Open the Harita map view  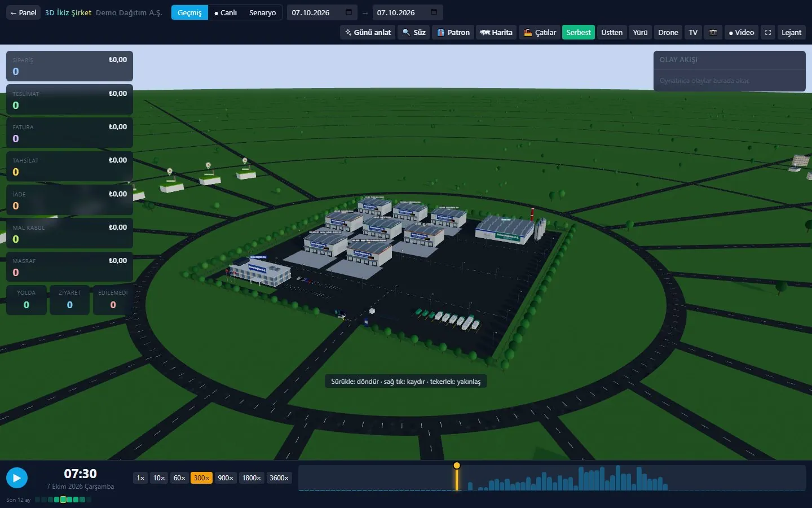click(496, 33)
